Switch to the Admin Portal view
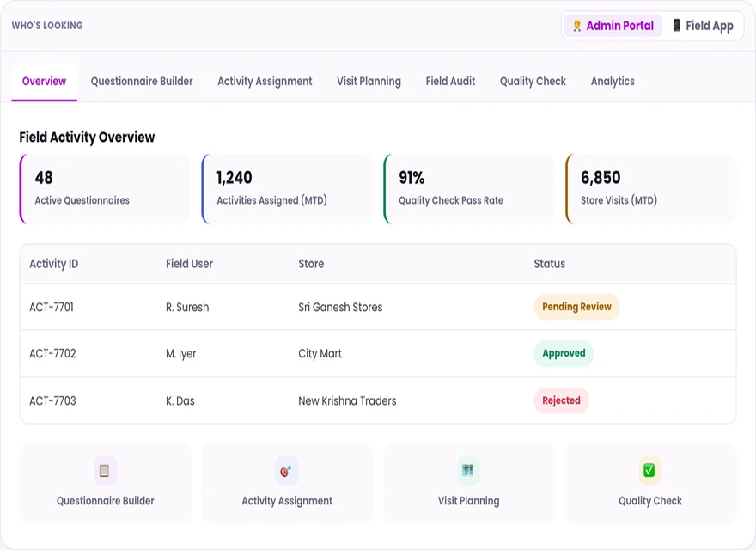This screenshot has height=550, width=756. tap(613, 26)
